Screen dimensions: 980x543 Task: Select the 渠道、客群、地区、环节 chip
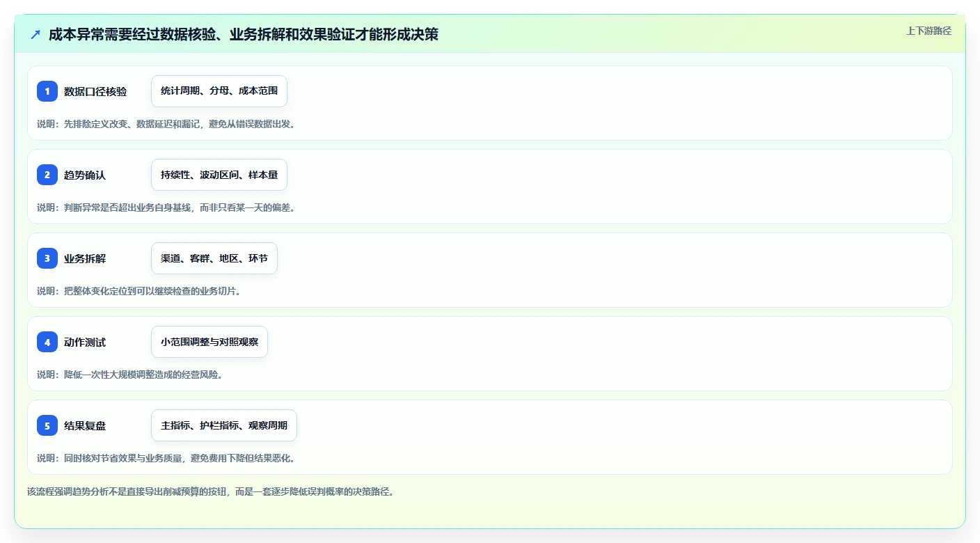click(214, 258)
